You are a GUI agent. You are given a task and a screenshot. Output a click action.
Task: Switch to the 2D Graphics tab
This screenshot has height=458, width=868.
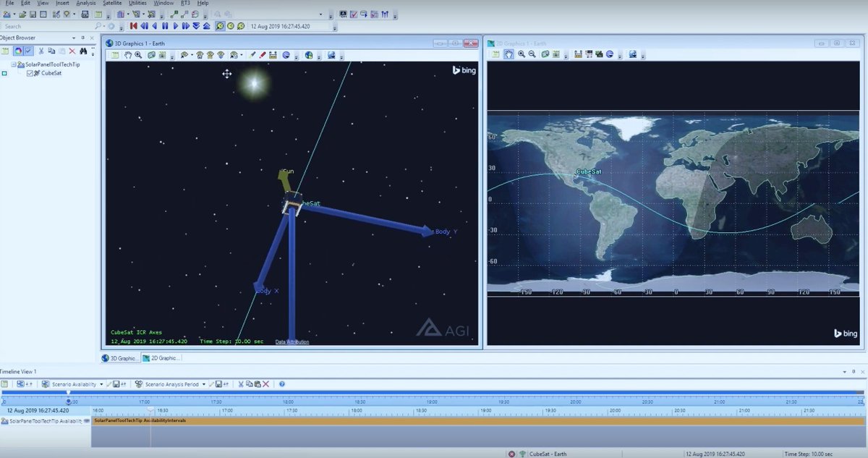[x=162, y=357]
